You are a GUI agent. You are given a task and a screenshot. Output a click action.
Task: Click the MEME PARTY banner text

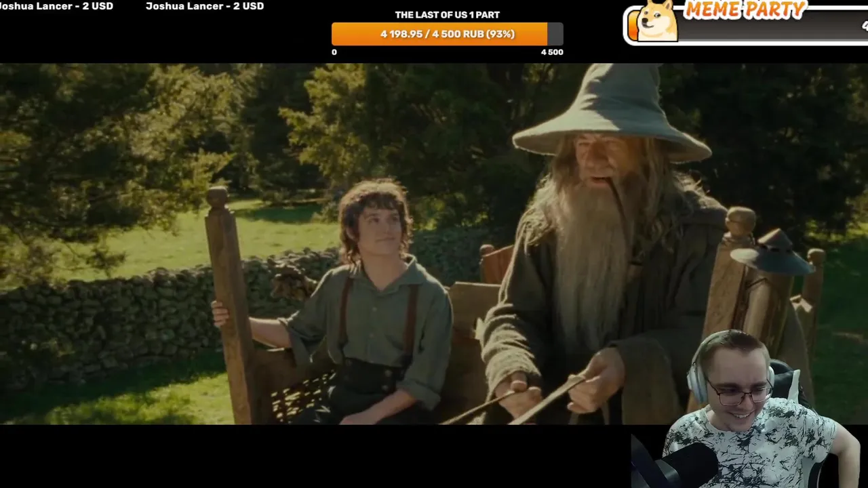(x=745, y=9)
